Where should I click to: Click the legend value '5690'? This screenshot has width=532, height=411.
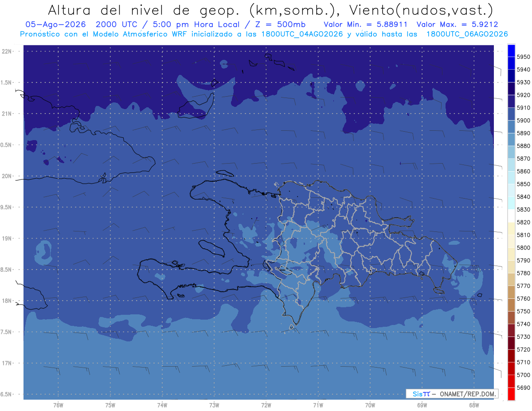pos(523,388)
